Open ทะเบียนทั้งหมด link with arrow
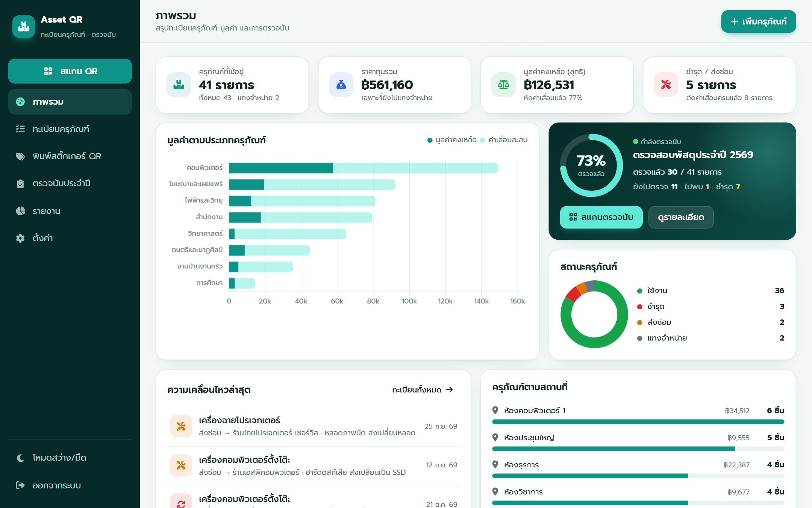Screen dimensions: 812x508 point(423,390)
